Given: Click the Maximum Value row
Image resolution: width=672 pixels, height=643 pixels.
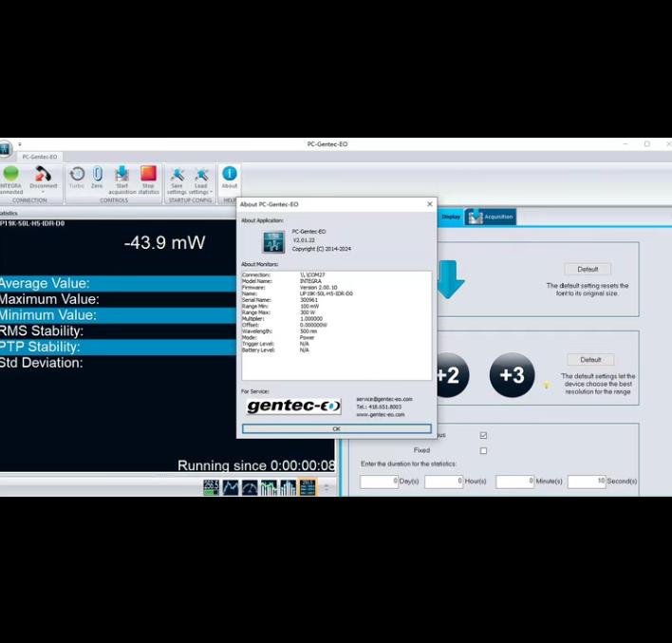Looking at the screenshot, I should point(118,299).
